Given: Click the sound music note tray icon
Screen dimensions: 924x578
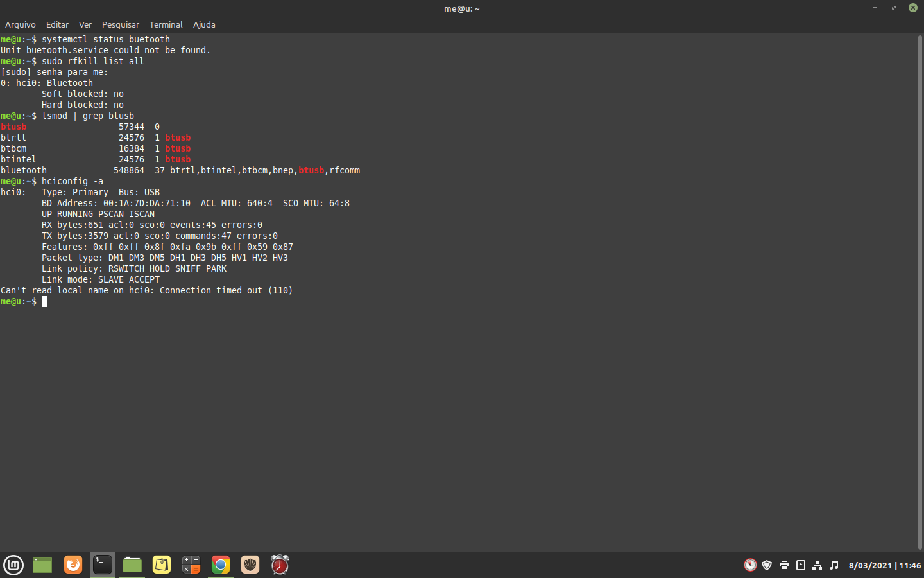Looking at the screenshot, I should click(x=834, y=565).
